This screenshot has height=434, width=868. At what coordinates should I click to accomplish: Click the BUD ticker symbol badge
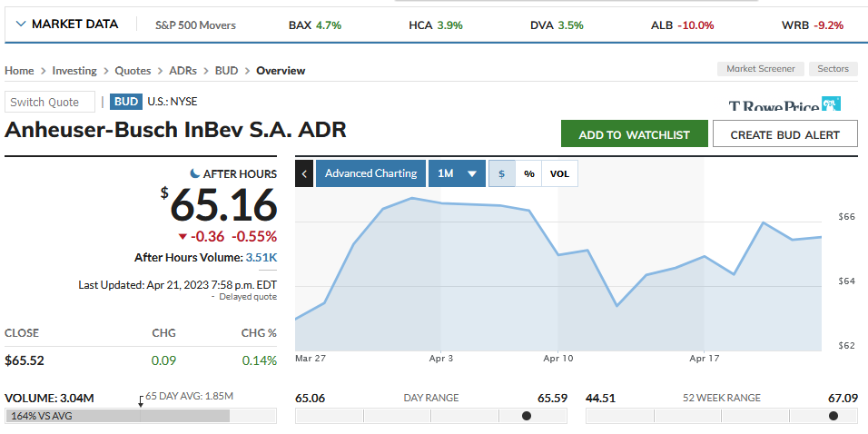(x=126, y=102)
